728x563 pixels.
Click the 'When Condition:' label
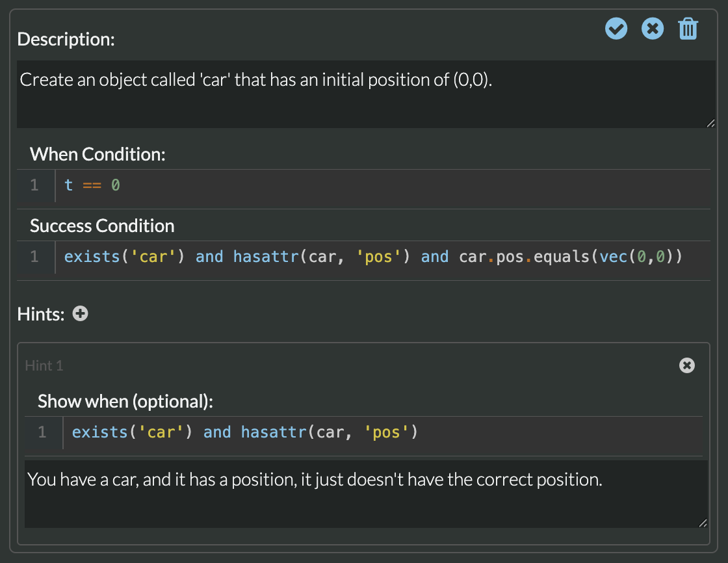pos(97,154)
